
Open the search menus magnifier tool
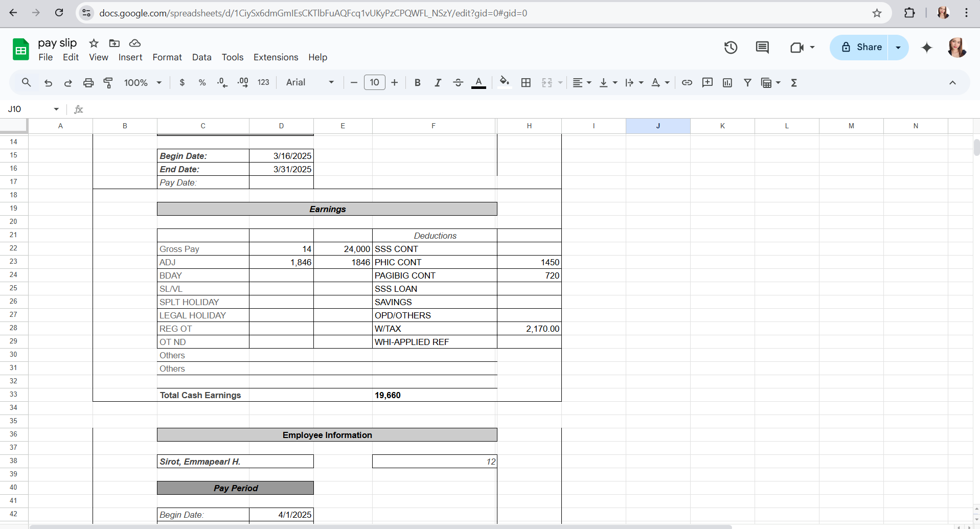26,82
